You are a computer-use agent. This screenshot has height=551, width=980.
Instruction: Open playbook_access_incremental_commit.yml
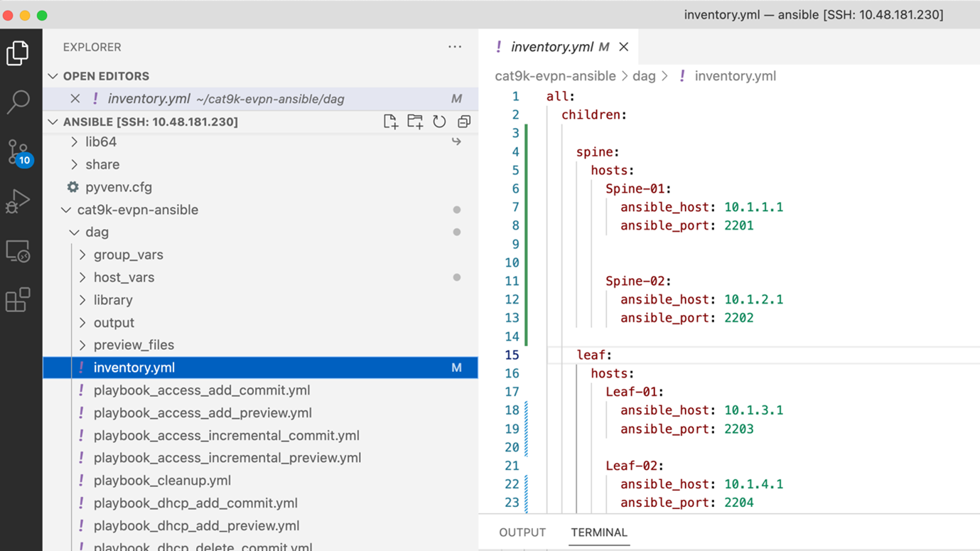click(227, 436)
